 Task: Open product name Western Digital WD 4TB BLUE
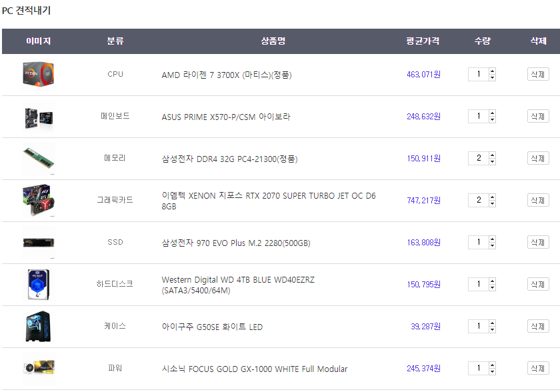coord(238,285)
